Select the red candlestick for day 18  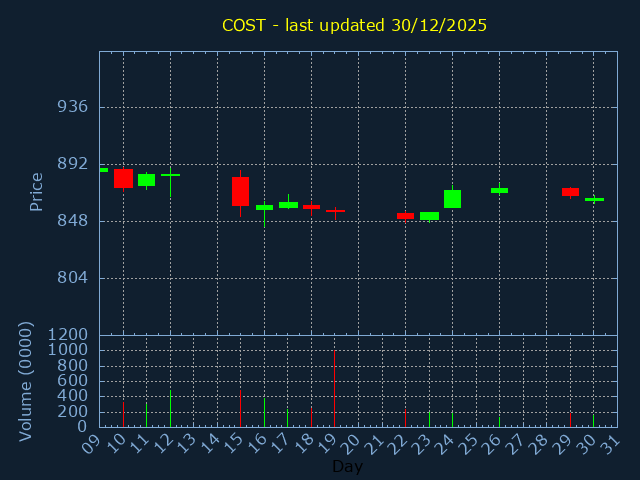coord(311,207)
